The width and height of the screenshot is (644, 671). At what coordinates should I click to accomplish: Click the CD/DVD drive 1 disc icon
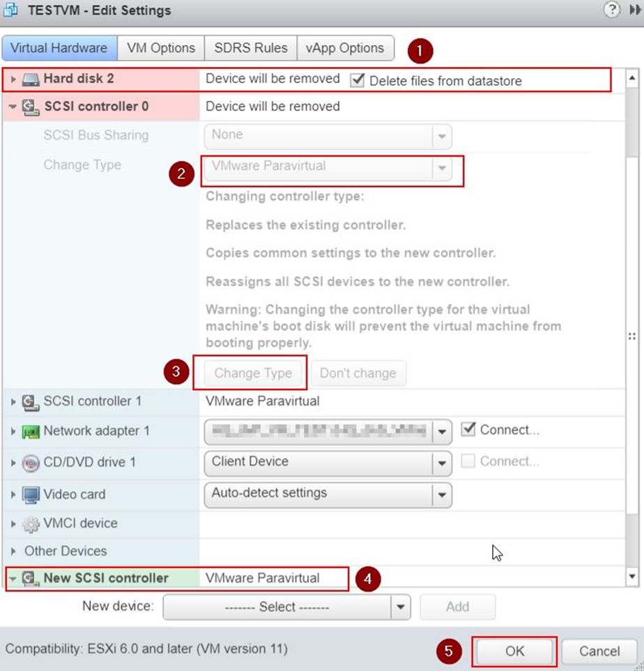point(31,463)
